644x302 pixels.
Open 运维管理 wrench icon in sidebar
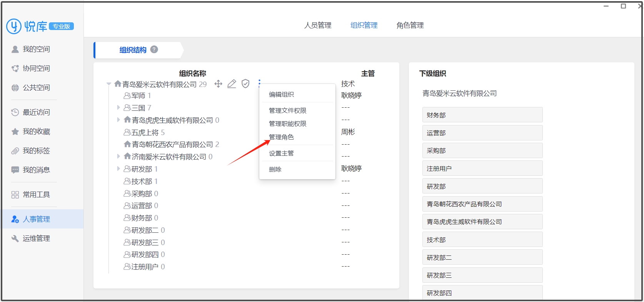coord(15,239)
